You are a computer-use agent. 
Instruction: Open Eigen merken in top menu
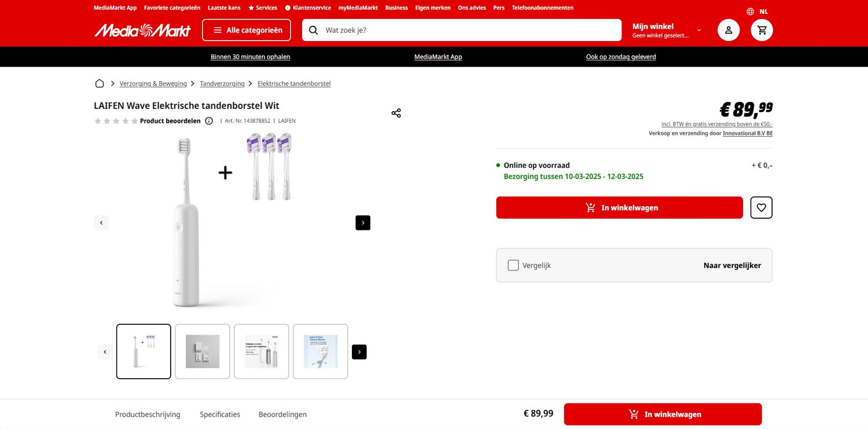point(433,8)
